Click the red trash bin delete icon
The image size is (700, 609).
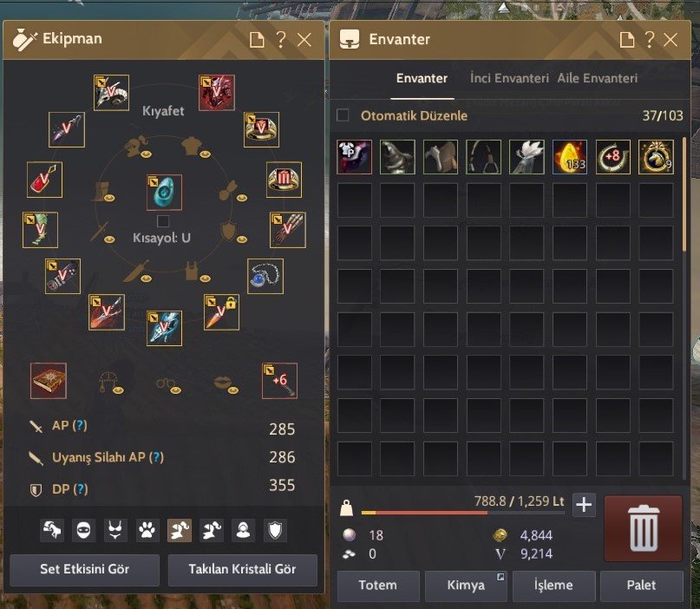point(644,528)
